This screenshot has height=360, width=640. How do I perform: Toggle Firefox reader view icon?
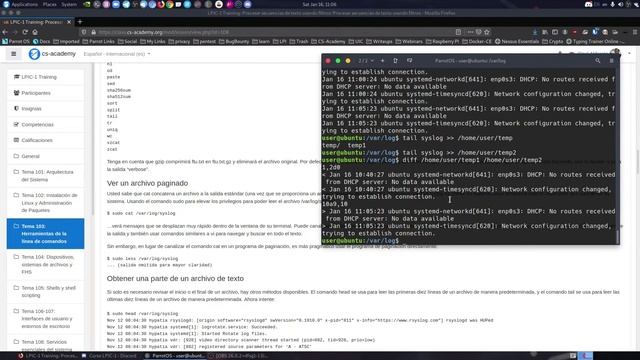pyautogui.click(x=458, y=32)
